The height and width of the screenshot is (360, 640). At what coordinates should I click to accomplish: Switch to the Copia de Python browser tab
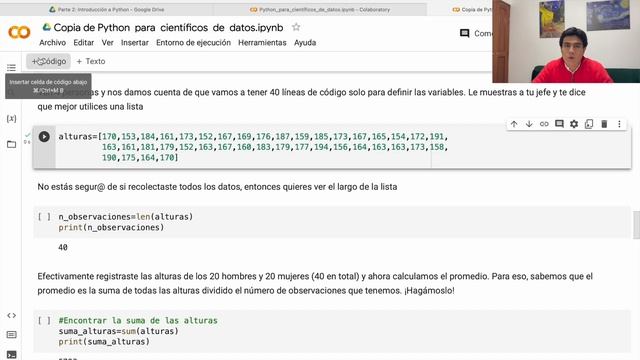pos(472,9)
